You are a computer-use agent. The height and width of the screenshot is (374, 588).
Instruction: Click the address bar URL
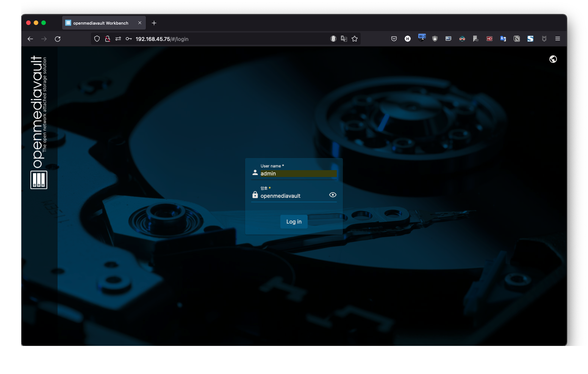point(162,39)
